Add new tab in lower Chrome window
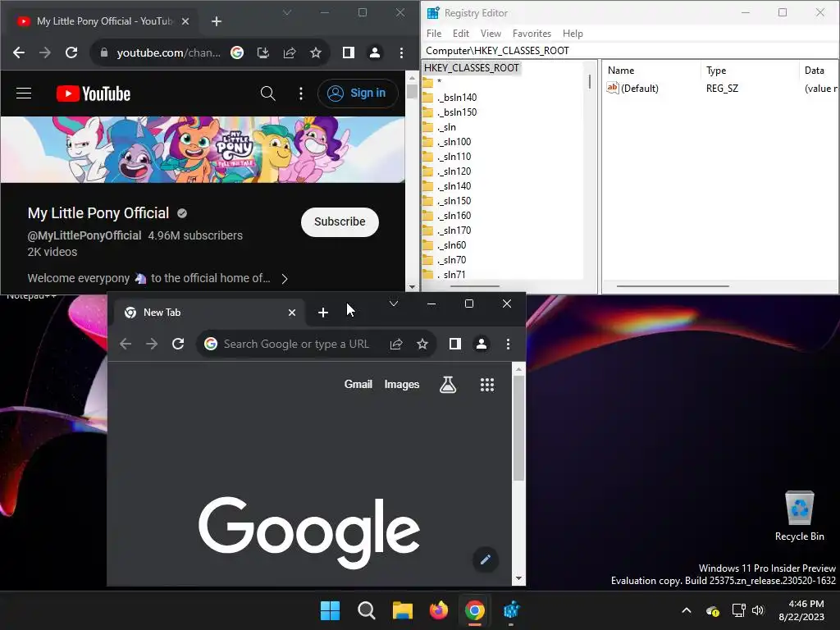This screenshot has height=630, width=840. pos(323,313)
